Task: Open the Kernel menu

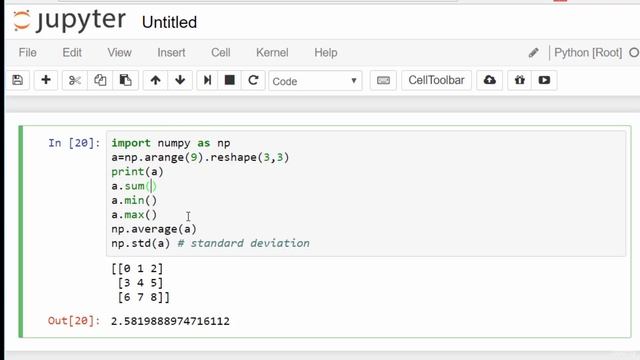Action: pyautogui.click(x=272, y=53)
